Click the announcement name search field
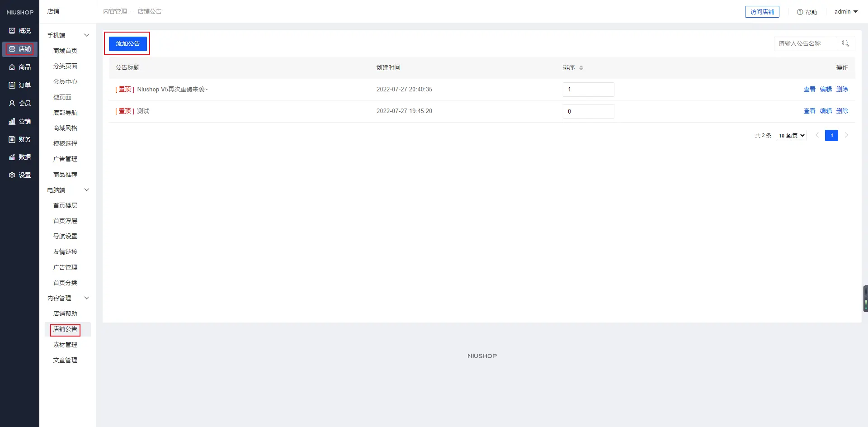This screenshot has height=427, width=868. [805, 43]
